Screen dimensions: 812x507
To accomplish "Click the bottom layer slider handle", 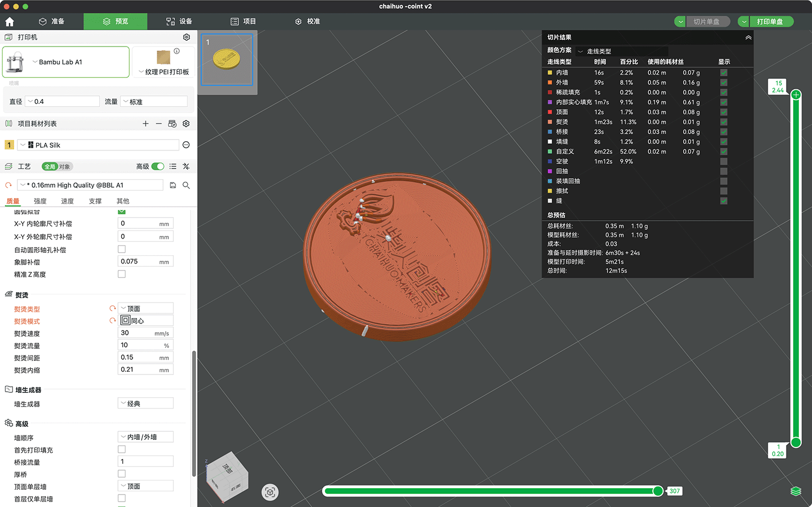I will (796, 443).
